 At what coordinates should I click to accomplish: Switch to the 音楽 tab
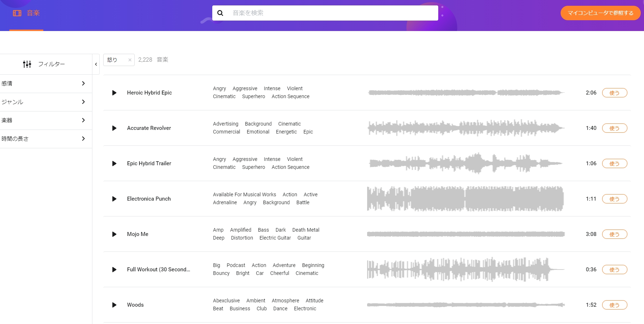(26, 13)
